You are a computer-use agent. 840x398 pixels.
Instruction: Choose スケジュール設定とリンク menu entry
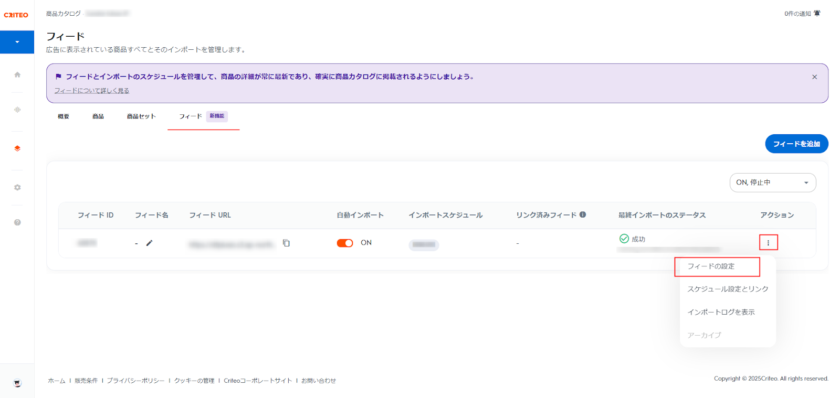point(728,289)
